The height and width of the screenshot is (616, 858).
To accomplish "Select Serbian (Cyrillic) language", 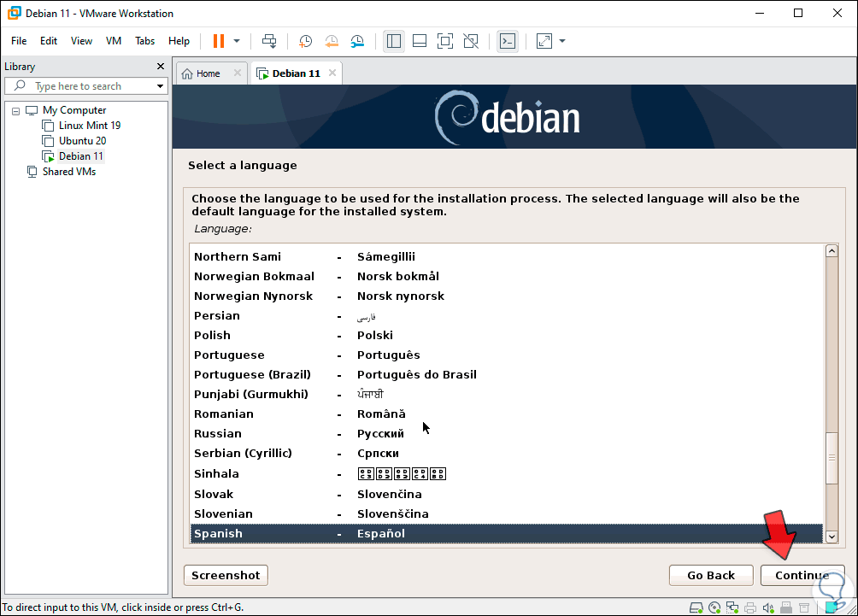I will 506,454.
